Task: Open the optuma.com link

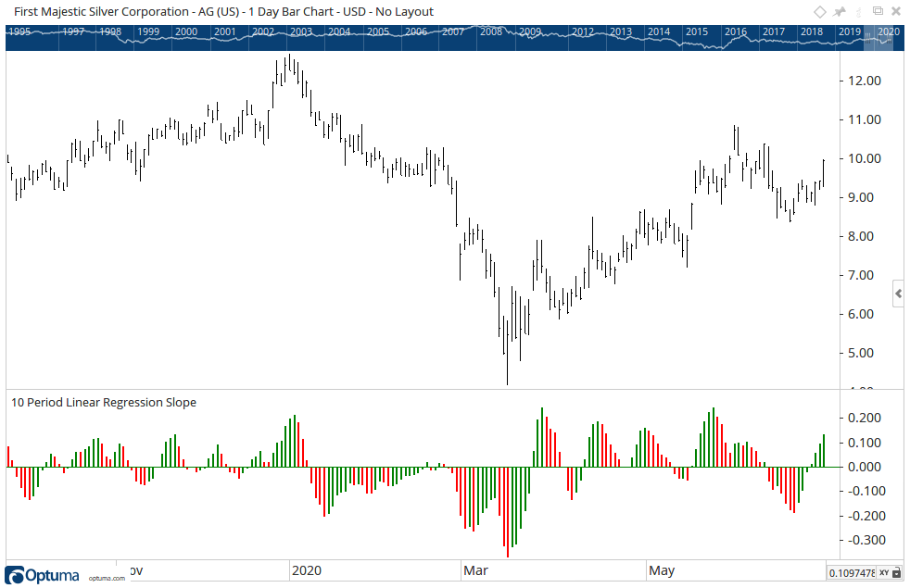Action: point(107,578)
